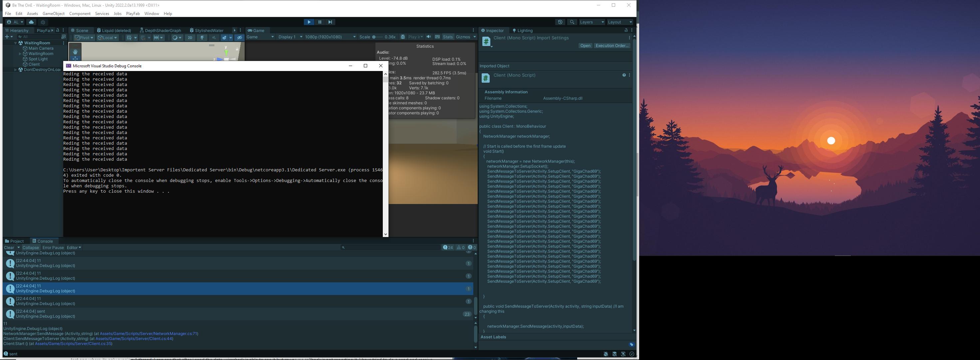Toggle 2D view mode in Scene
Viewport: 980px width, 360px height.
190,37
